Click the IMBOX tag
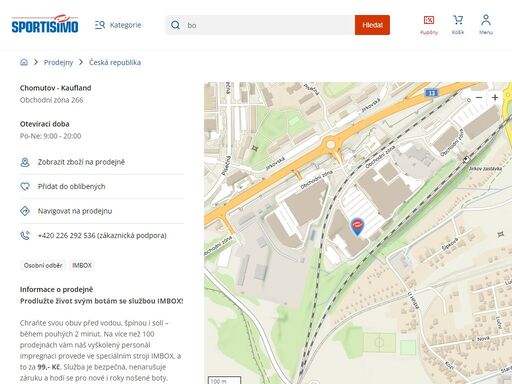 pyautogui.click(x=82, y=266)
